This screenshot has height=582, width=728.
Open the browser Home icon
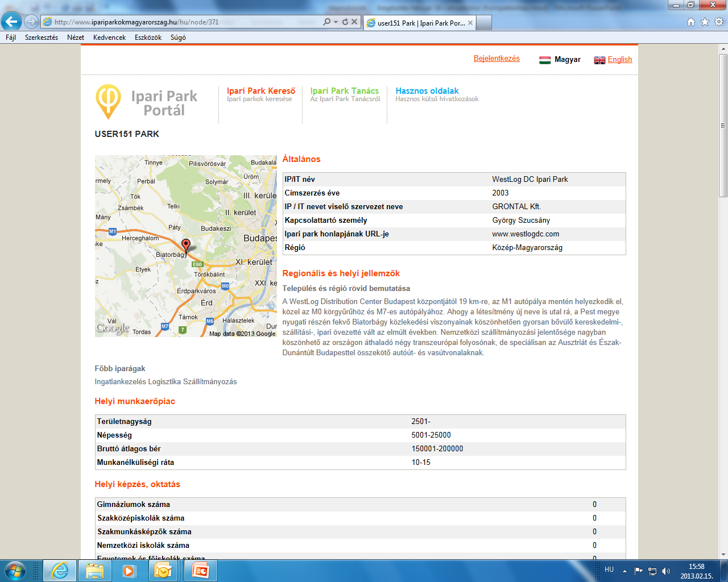(x=691, y=22)
